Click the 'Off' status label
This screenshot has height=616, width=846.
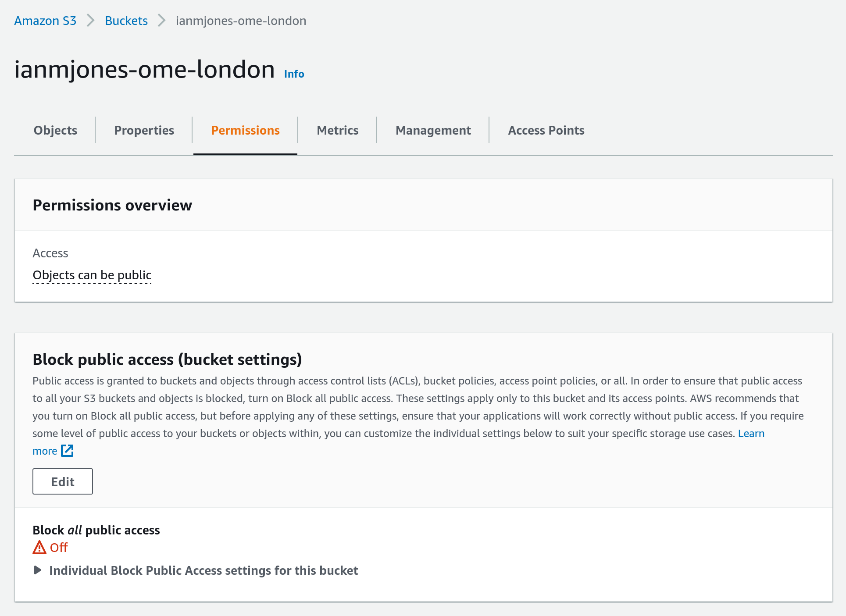(x=59, y=548)
